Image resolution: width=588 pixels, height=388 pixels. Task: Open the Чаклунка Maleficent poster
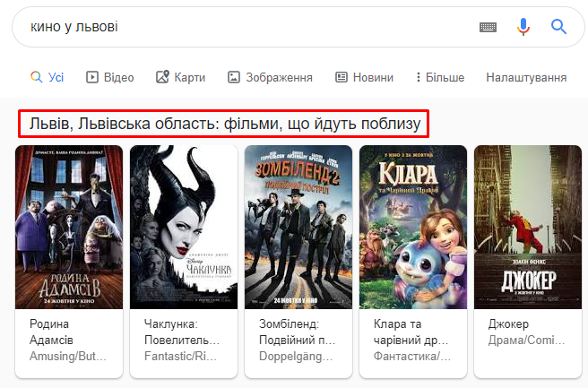click(184, 228)
